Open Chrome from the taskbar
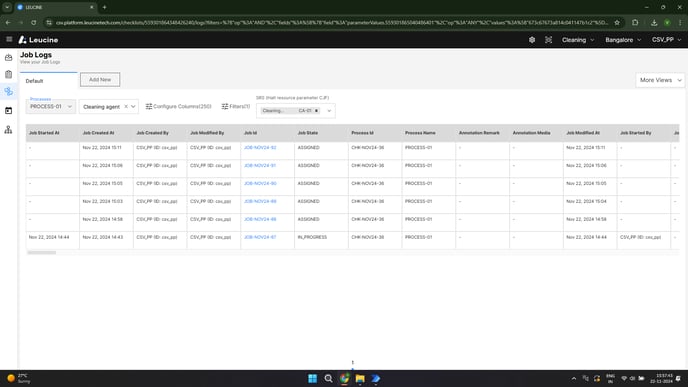688x387 pixels. [344, 379]
